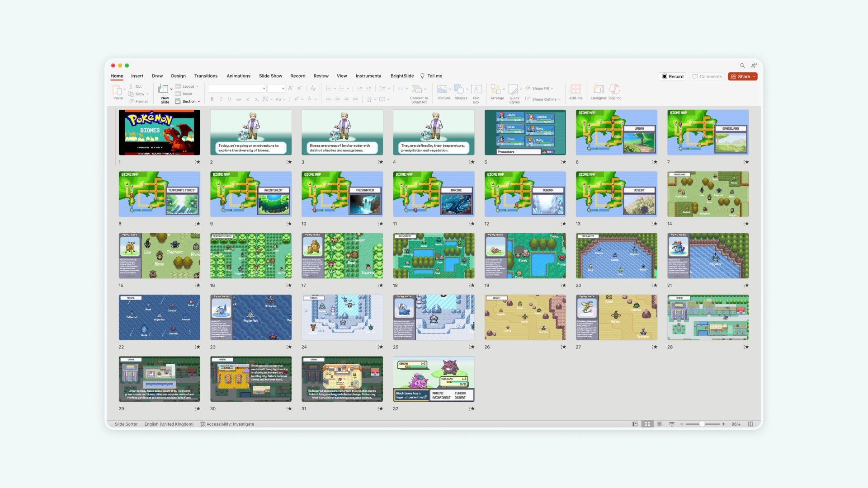Click the New Slide icon
This screenshot has height=488, width=868.
(163, 89)
